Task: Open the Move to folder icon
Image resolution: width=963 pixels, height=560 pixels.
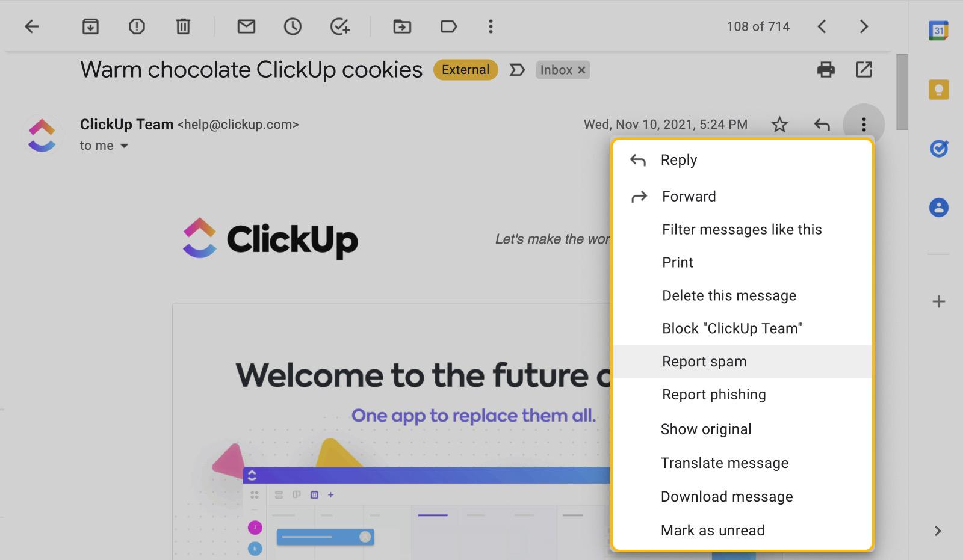Action: coord(402,26)
